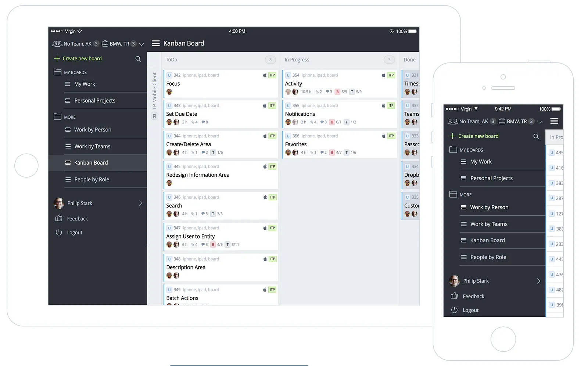Click the hamburger menu icon in iPhone header
Image resolution: width=588 pixels, height=366 pixels.
click(x=554, y=121)
